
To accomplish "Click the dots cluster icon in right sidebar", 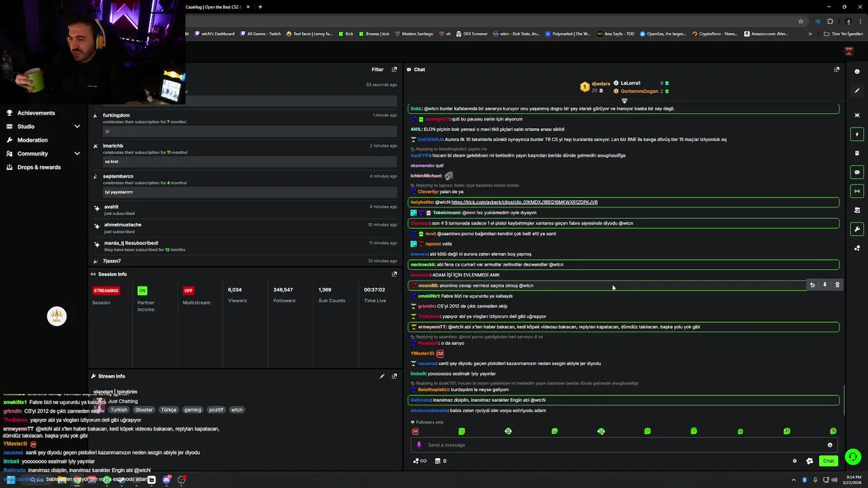I will tap(857, 248).
